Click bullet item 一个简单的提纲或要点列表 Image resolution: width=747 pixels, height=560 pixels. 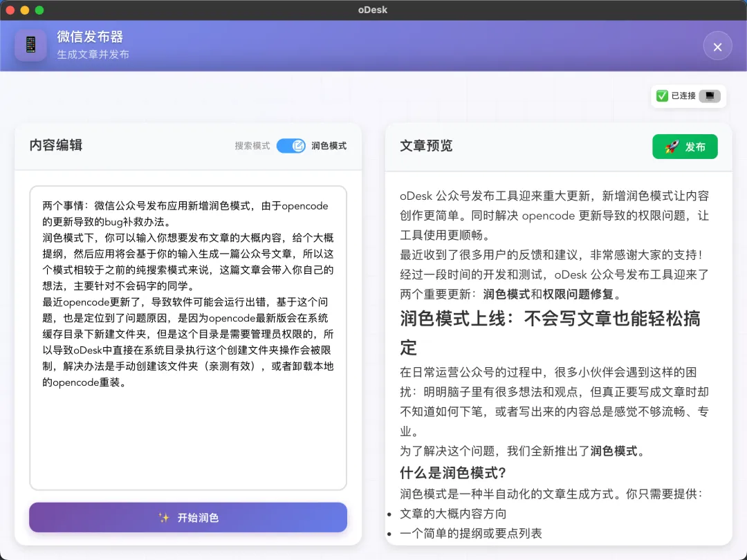click(471, 533)
